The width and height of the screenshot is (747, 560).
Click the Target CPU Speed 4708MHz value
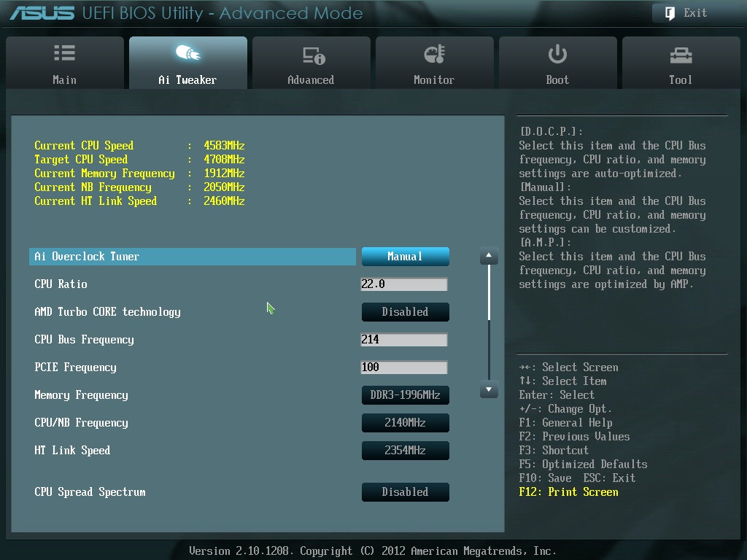pyautogui.click(x=225, y=160)
